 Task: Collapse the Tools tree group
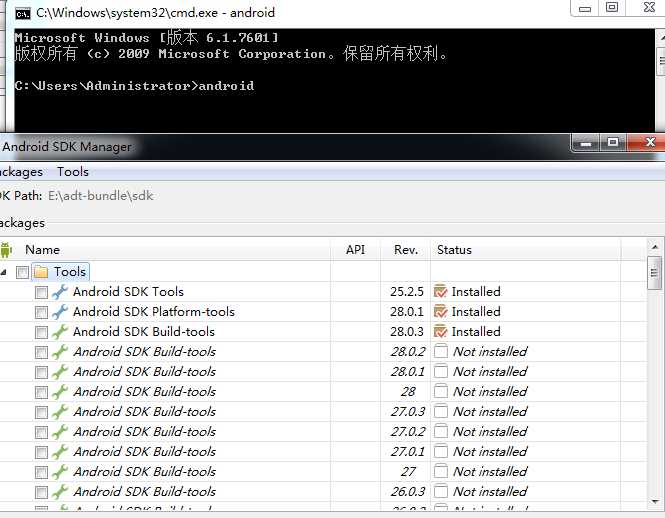[x=4, y=272]
